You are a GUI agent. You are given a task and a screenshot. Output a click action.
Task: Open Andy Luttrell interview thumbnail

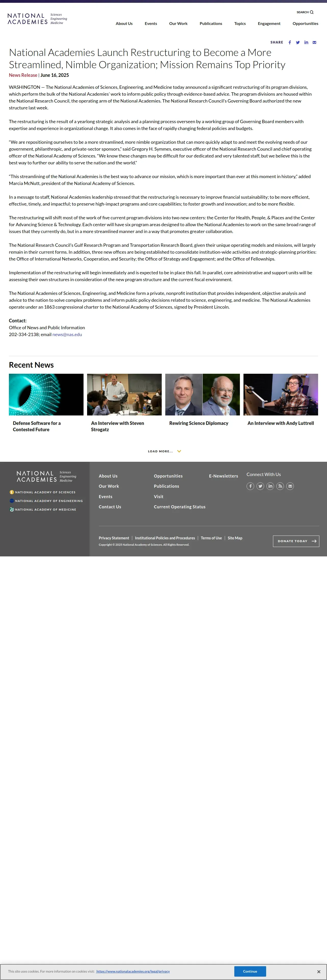tap(281, 395)
